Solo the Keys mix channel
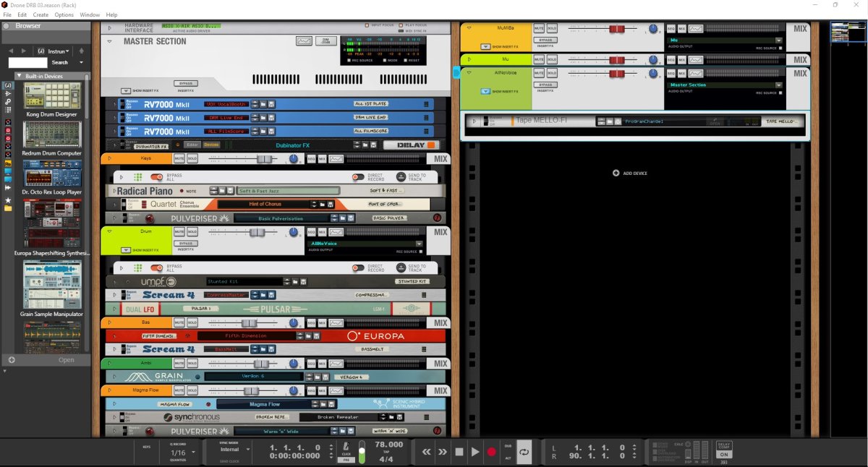This screenshot has width=868, height=467. pyautogui.click(x=192, y=158)
